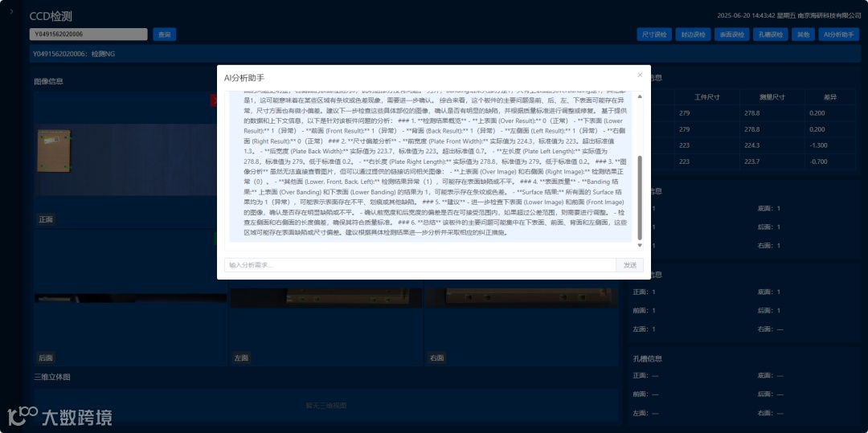Screen dimensions: 868x433
Task: Close the AI分析助手 dialog
Action: pyautogui.click(x=640, y=75)
